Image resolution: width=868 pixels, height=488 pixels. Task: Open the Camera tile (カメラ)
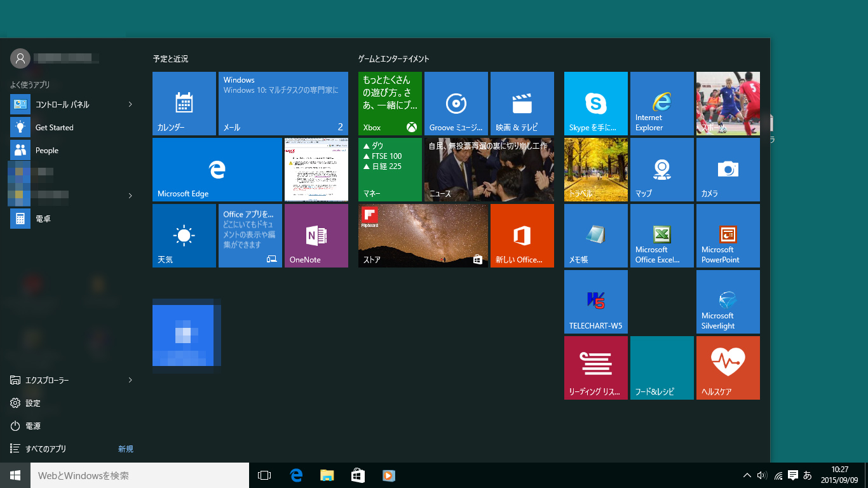click(x=728, y=170)
